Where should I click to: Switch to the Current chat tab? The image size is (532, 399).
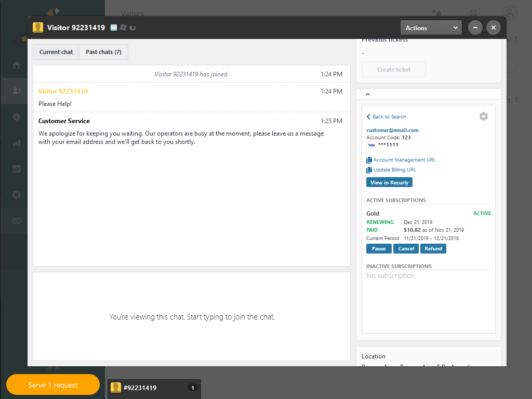point(56,52)
